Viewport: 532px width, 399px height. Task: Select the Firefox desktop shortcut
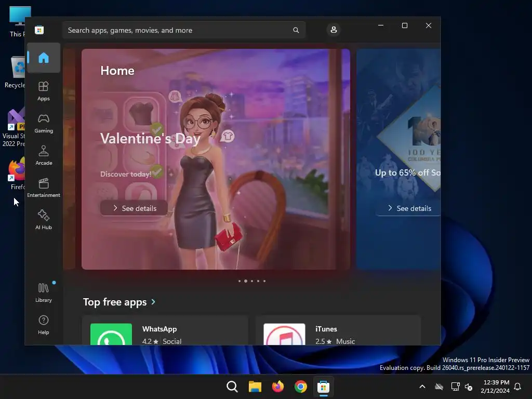click(16, 173)
